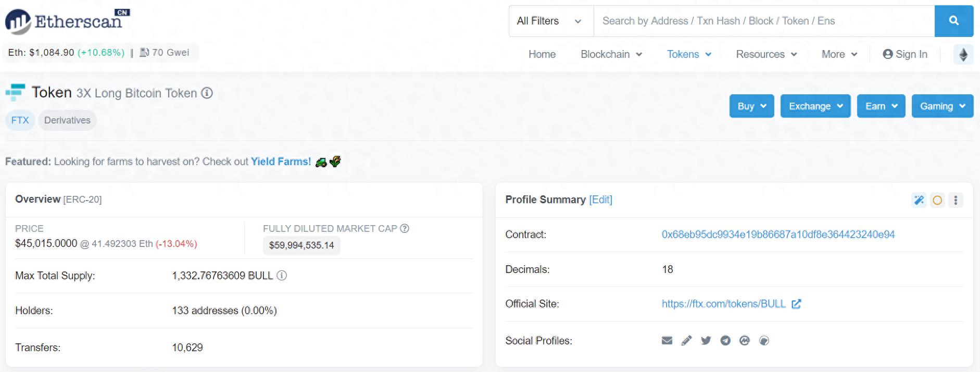This screenshot has width=980, height=372.
Task: Expand the All Filters dropdown
Action: (550, 21)
